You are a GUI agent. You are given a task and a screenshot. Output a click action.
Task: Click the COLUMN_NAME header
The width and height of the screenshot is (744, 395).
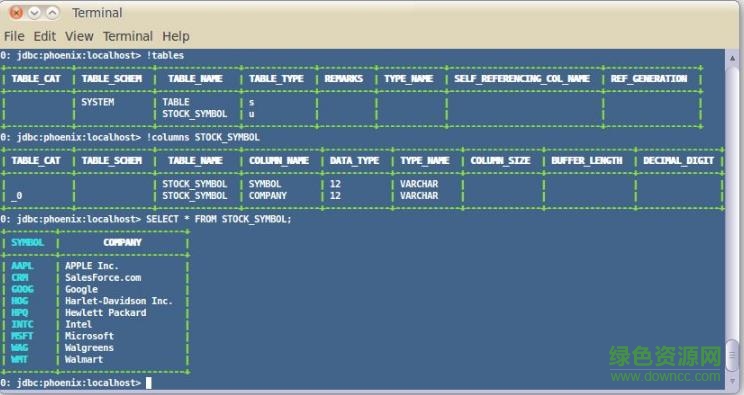279,160
